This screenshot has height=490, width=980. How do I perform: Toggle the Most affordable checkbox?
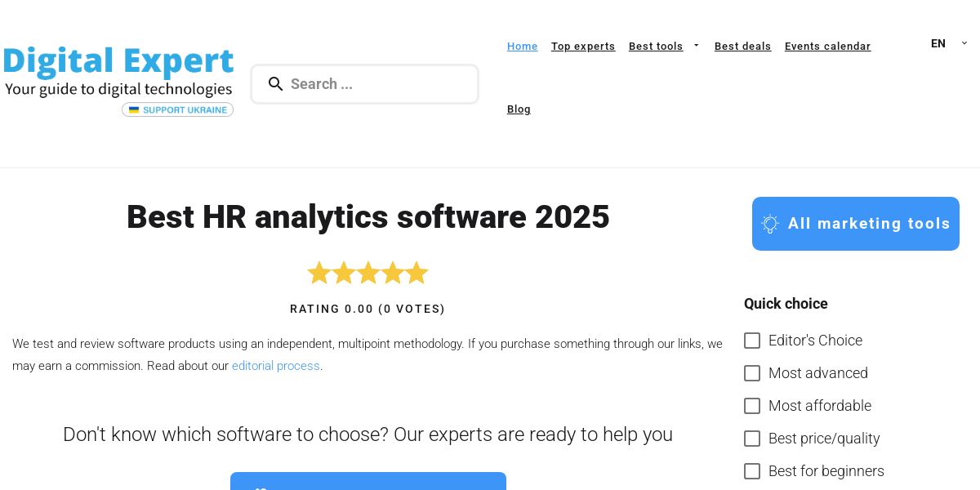click(x=752, y=406)
